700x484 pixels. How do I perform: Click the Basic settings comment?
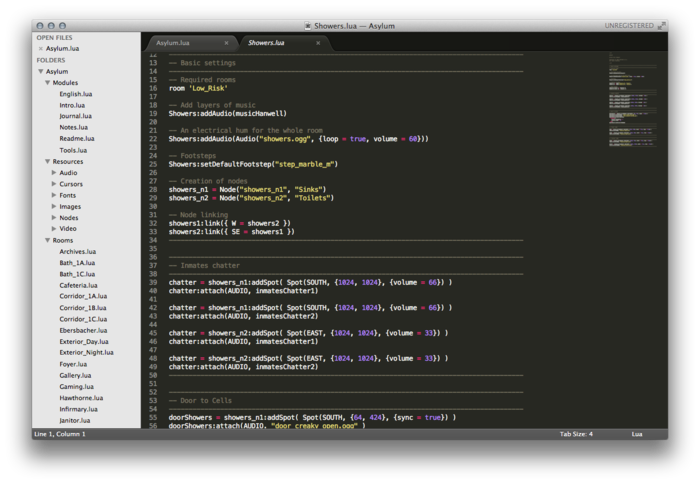coord(202,63)
